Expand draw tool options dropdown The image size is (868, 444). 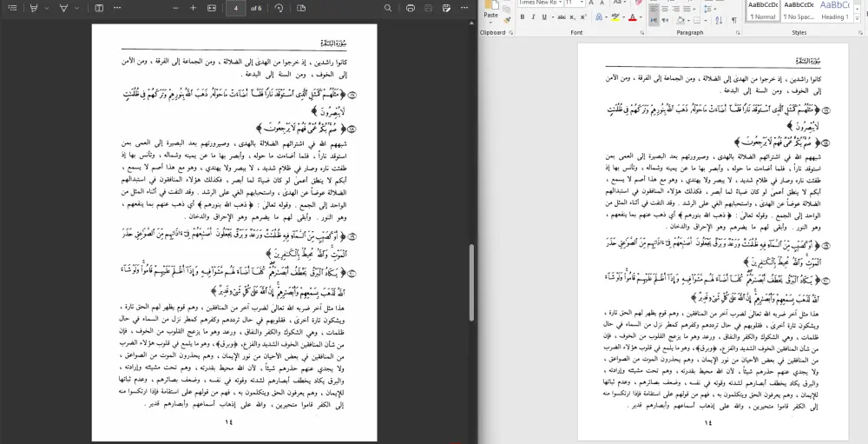click(x=77, y=9)
